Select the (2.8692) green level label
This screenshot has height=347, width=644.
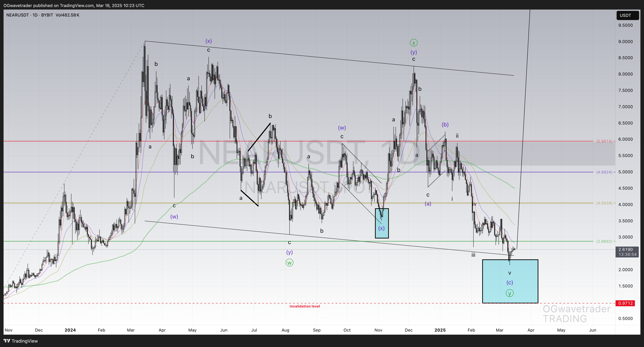[x=604, y=241]
